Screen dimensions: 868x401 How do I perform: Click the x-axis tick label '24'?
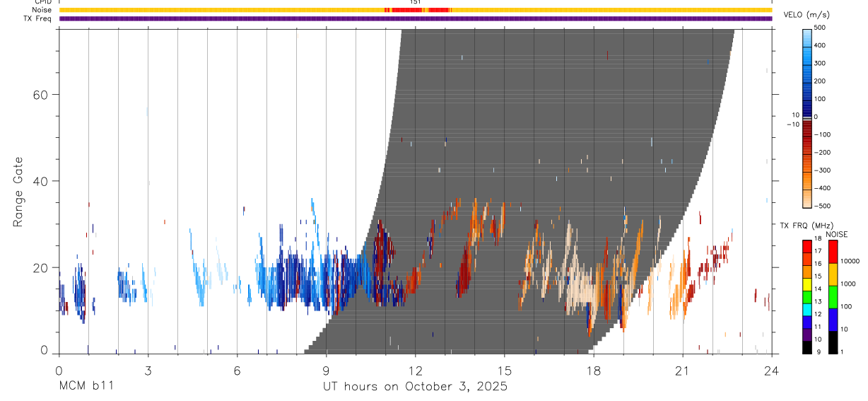pyautogui.click(x=772, y=371)
